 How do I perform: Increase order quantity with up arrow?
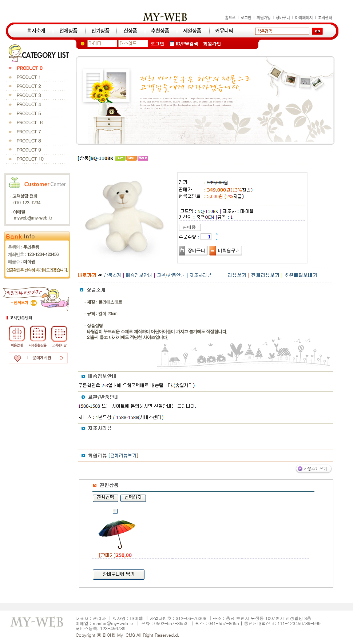tap(217, 234)
